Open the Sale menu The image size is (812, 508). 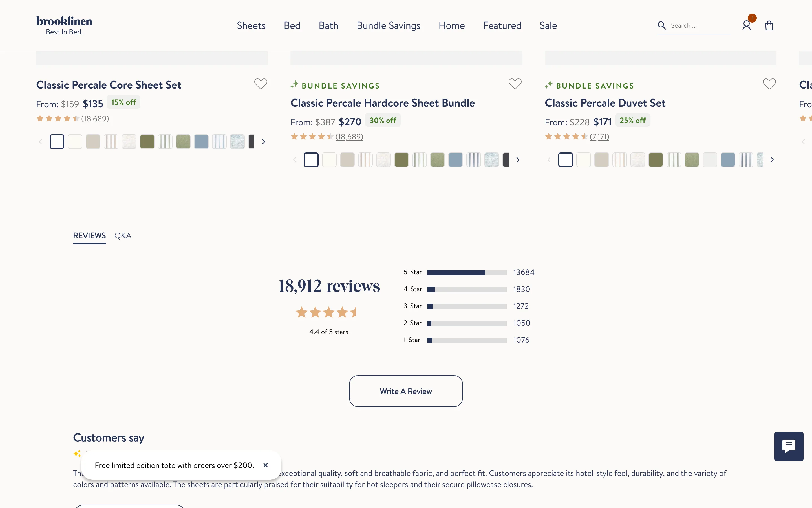tap(548, 25)
